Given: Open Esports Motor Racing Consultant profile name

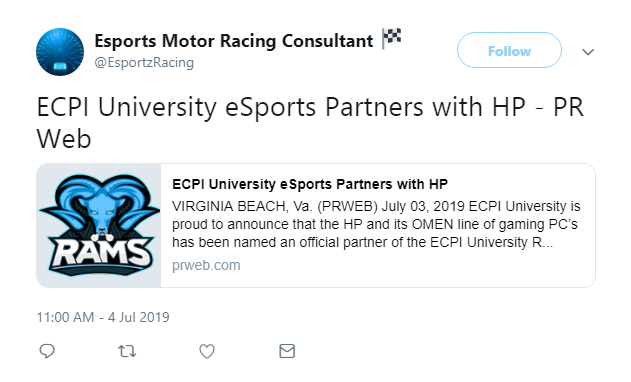Looking at the screenshot, I should (x=234, y=41).
